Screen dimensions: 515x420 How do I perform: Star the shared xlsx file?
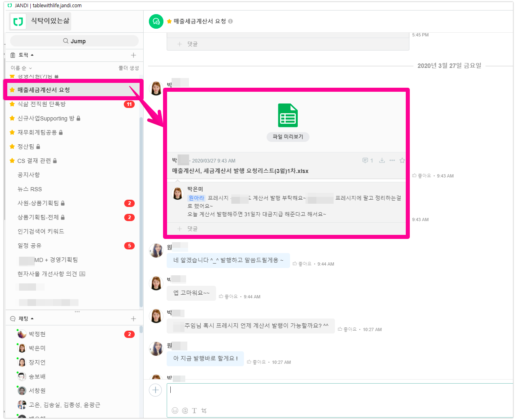[402, 160]
